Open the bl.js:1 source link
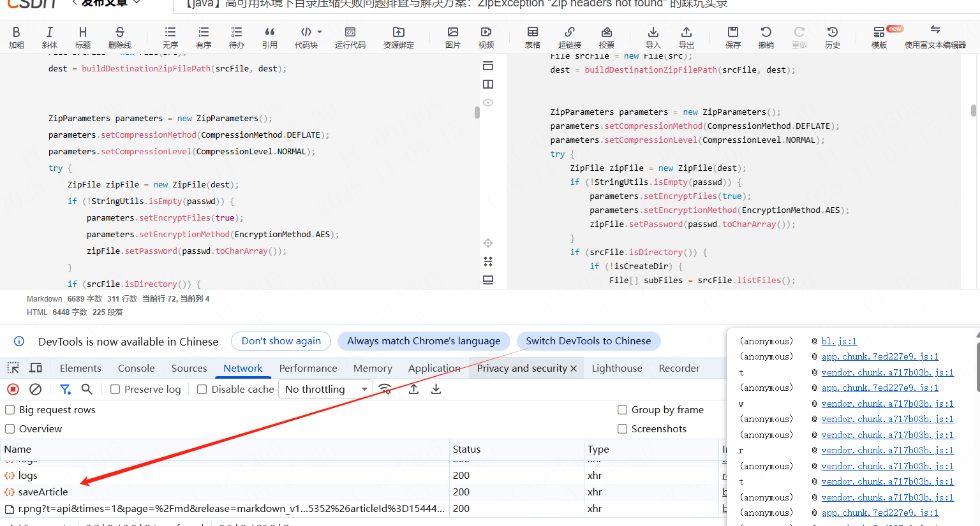Viewport: 980px width, 526px height. [838, 341]
